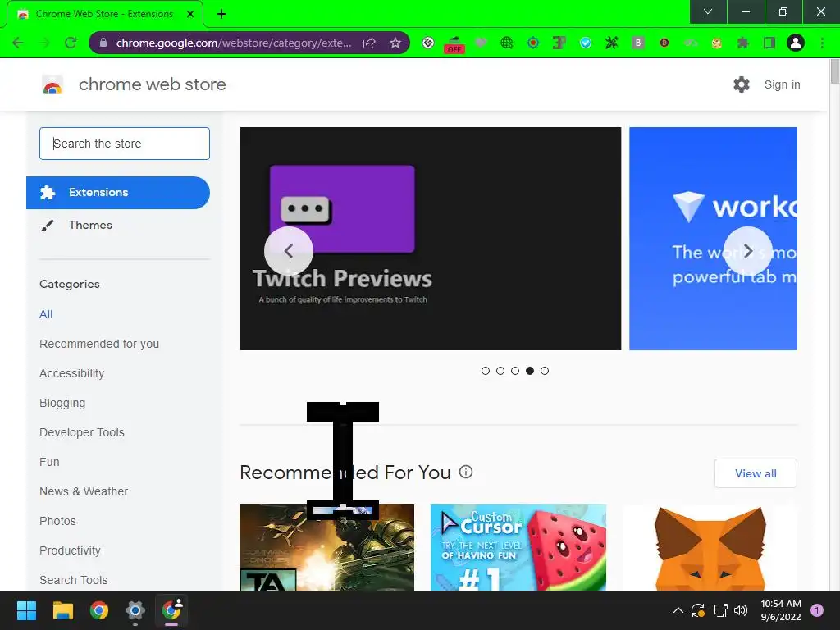Click the green globe extension icon
The height and width of the screenshot is (630, 840).
pyautogui.click(x=506, y=43)
